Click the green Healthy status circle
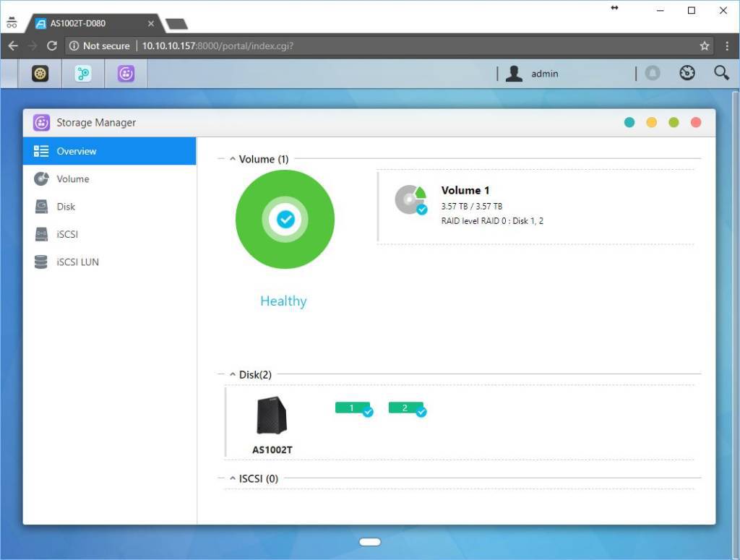 coord(285,220)
